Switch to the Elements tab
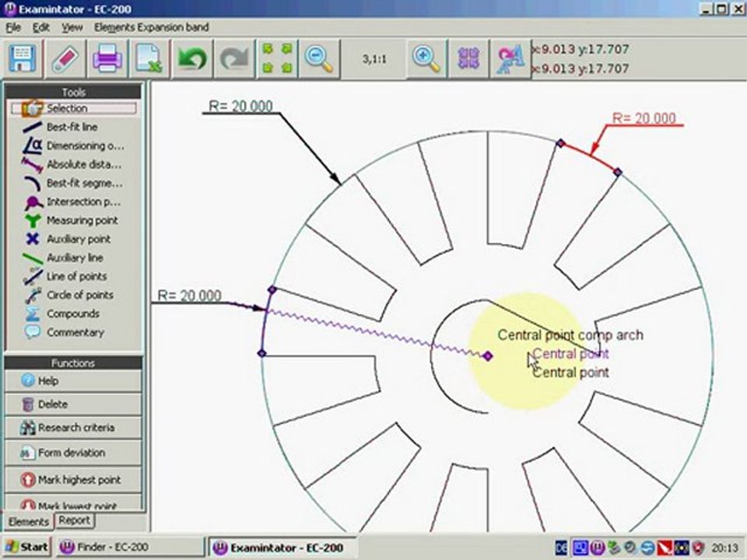Viewport: 747px width, 560px height. [29, 522]
